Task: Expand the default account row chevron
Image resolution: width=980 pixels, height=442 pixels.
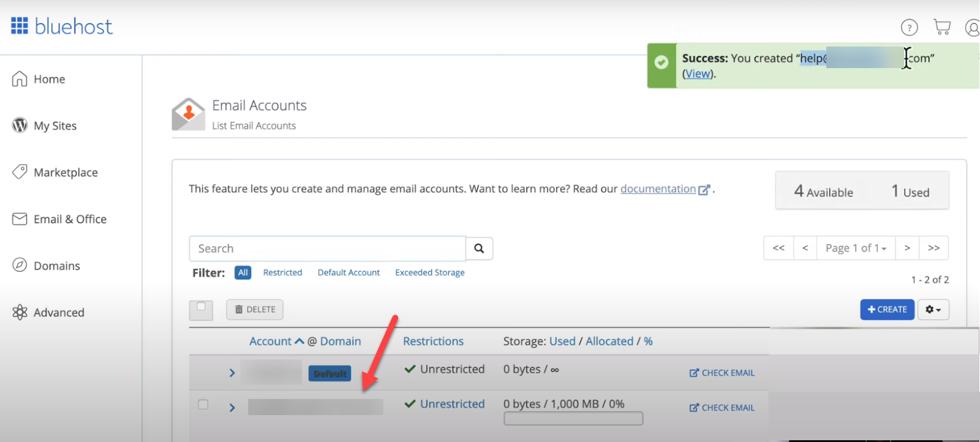Action: [x=232, y=373]
